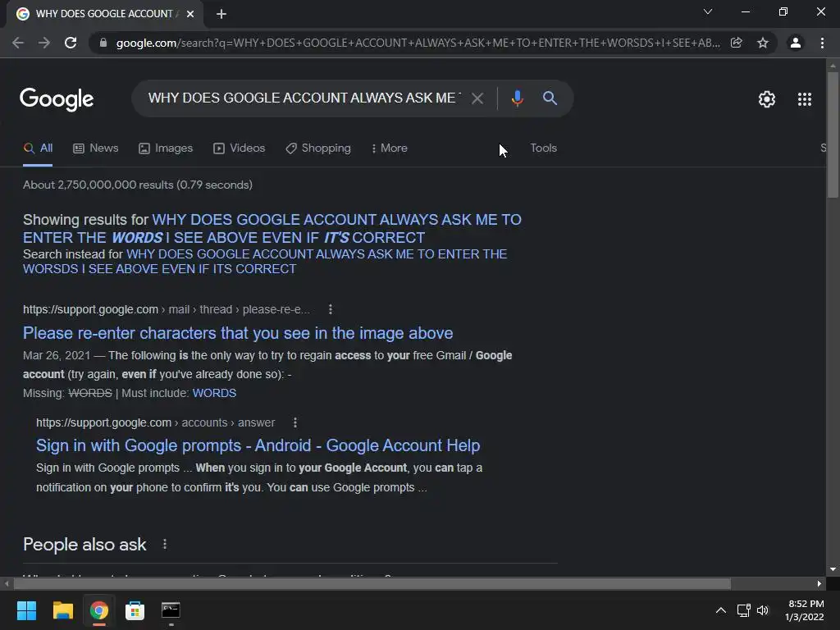Click the vertical scrollbar thumb

click(x=833, y=134)
